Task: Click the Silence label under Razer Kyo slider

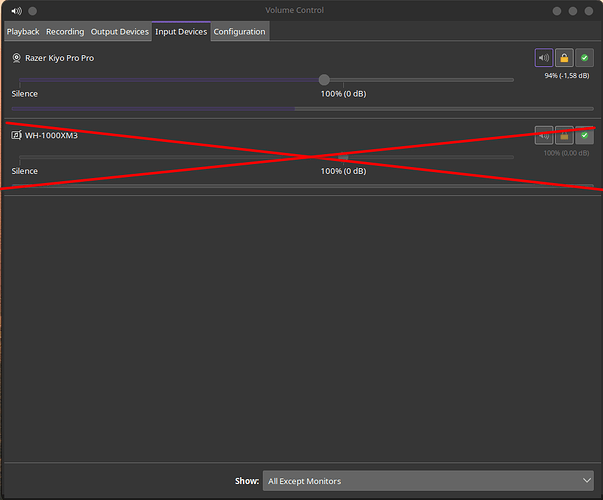Action: pos(25,94)
